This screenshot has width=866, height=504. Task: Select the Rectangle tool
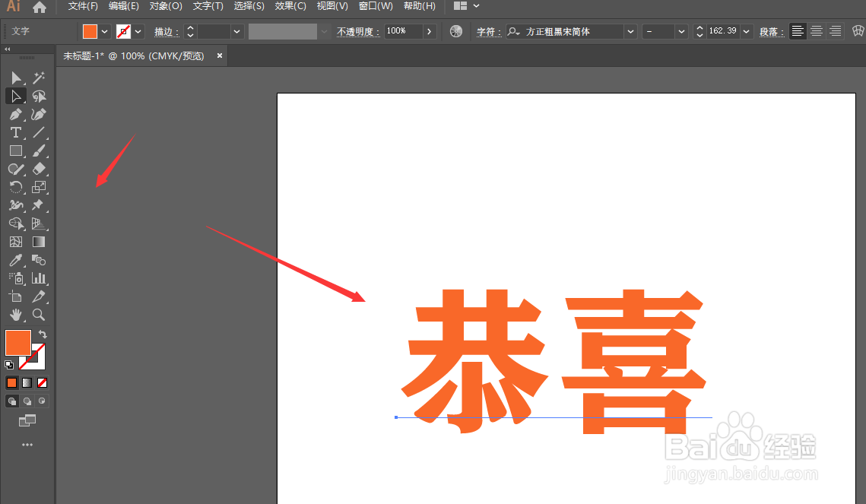pyautogui.click(x=16, y=151)
